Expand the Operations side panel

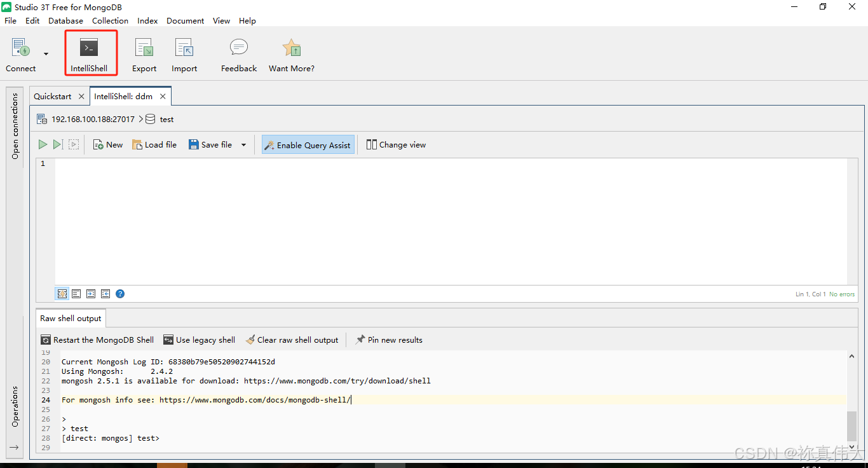[15, 406]
